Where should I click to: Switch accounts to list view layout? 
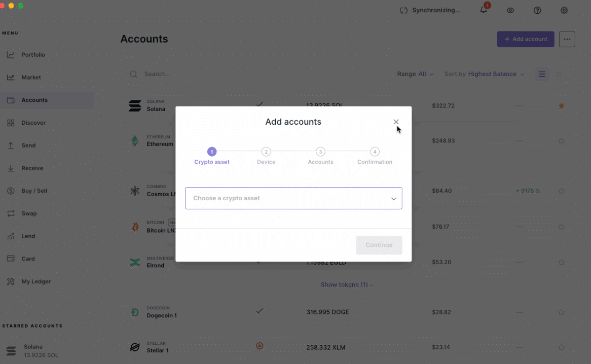(542, 74)
